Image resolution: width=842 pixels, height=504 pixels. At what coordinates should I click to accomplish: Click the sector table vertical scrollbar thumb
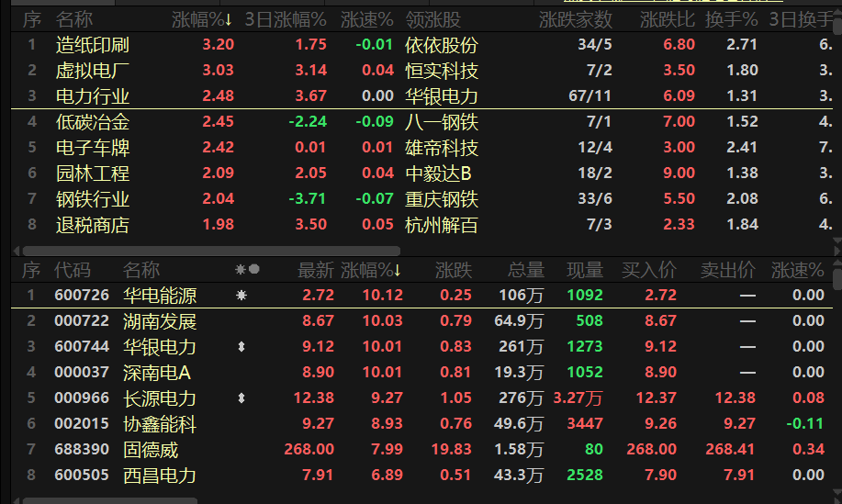[837, 27]
